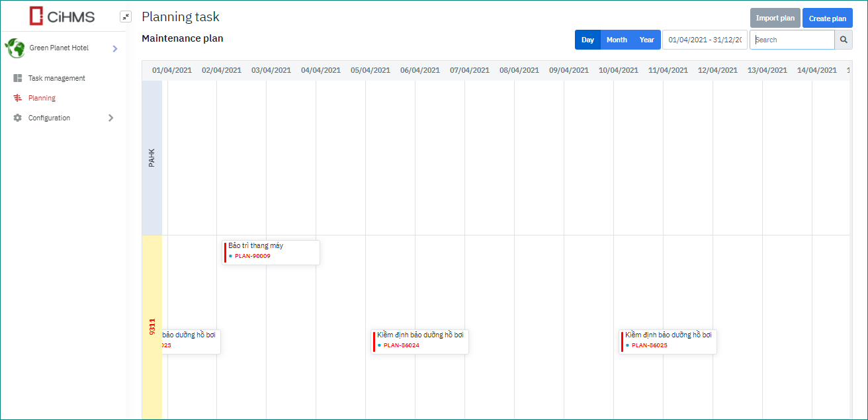Click the Task management dashboard icon
This screenshot has height=420, width=868.
pyautogui.click(x=18, y=78)
